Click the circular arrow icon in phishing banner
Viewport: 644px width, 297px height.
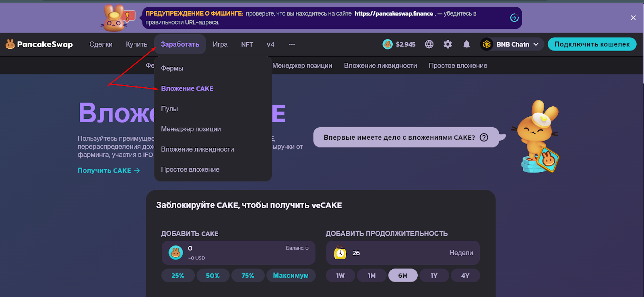click(x=514, y=18)
